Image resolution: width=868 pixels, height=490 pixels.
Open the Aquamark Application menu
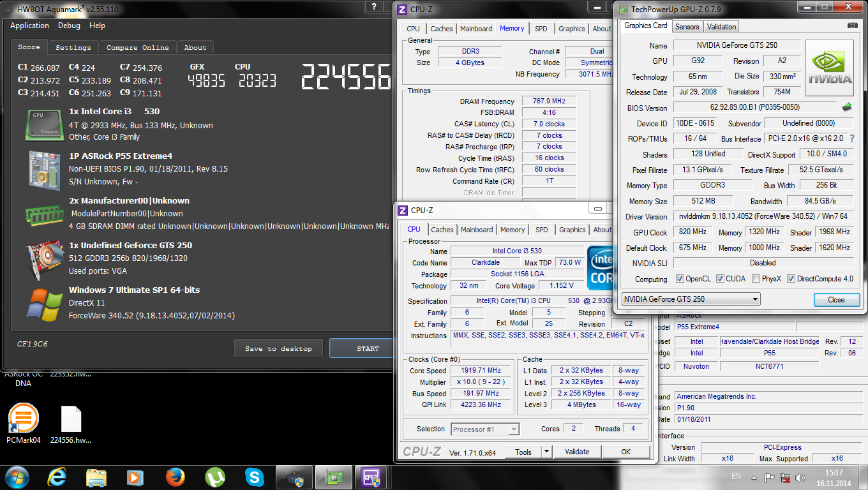(29, 26)
